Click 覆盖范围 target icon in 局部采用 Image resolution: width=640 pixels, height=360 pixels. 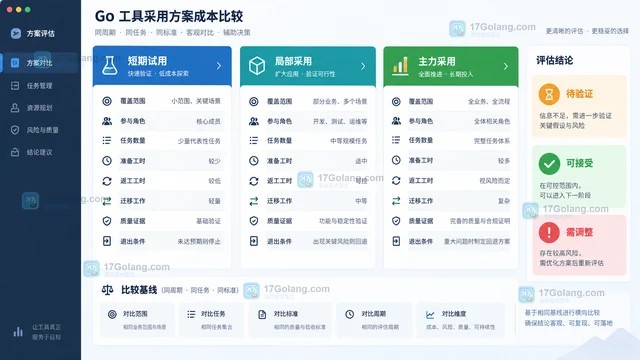pos(254,101)
